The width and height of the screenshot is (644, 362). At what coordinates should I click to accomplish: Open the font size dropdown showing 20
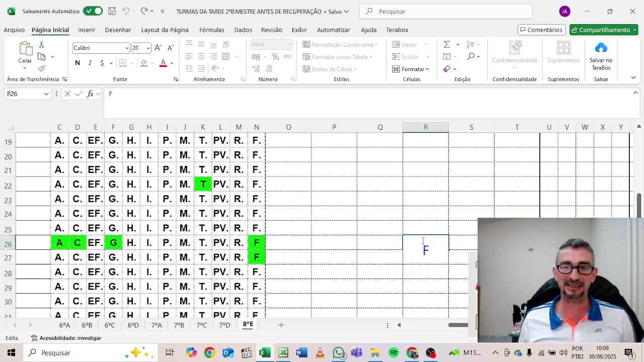[148, 48]
